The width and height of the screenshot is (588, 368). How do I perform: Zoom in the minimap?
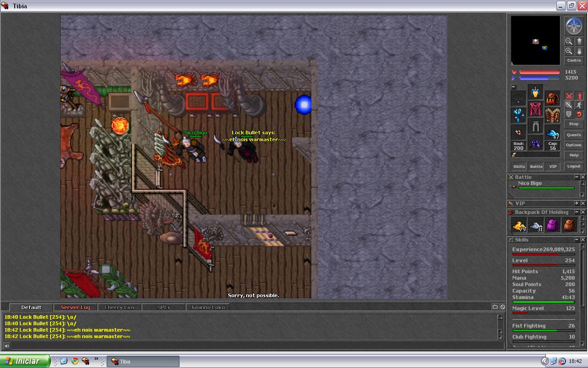coord(569,51)
